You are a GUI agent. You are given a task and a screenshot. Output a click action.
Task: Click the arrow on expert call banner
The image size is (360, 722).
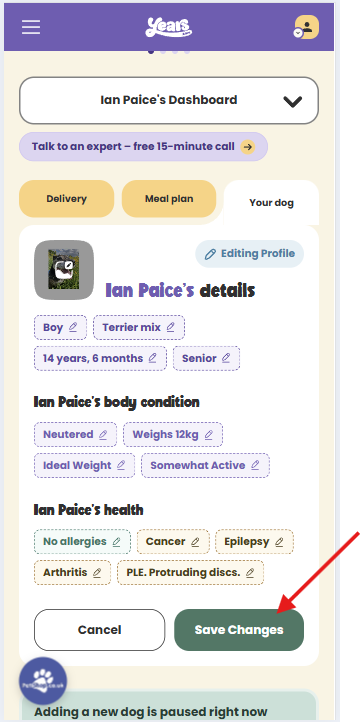pyautogui.click(x=248, y=147)
